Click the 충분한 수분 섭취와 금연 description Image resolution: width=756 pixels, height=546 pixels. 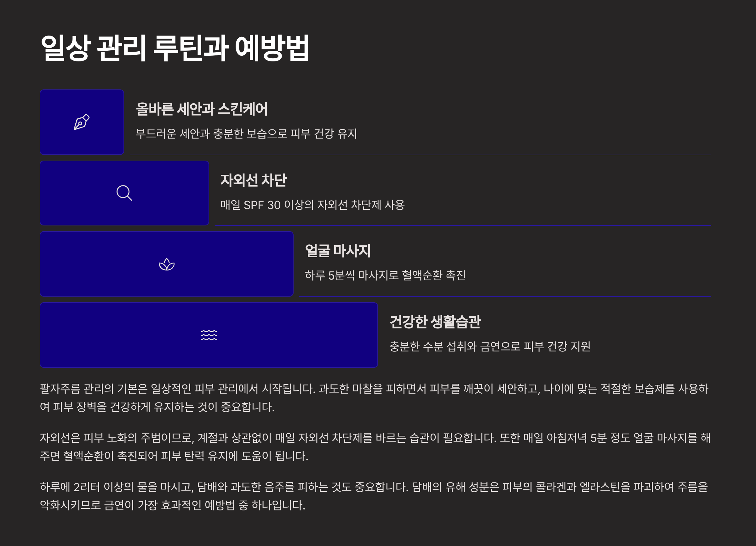point(490,346)
